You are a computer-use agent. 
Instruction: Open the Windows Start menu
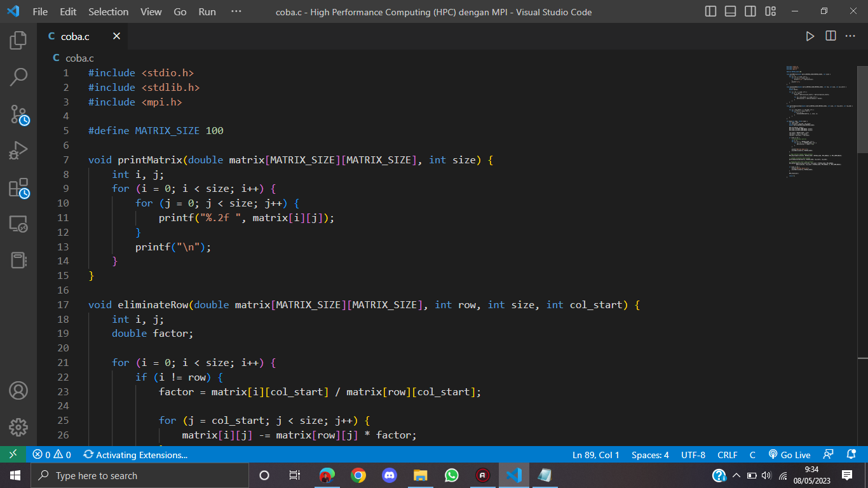click(15, 475)
